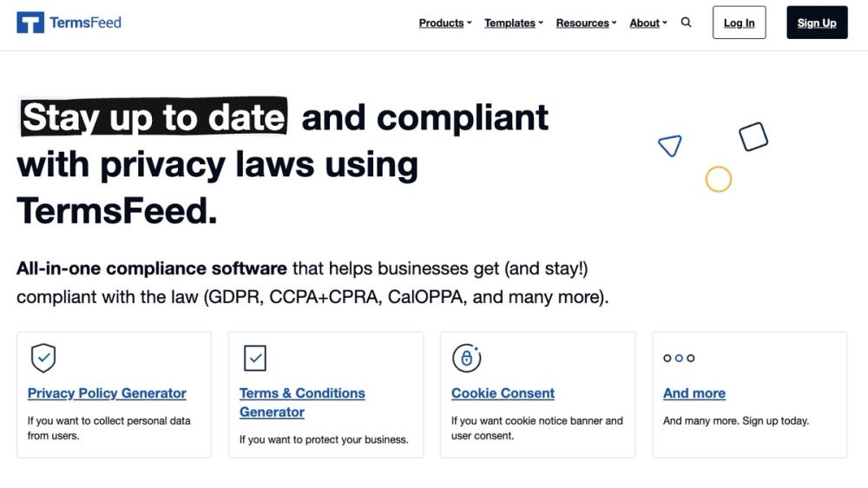This screenshot has height=488, width=868.
Task: Follow the And more link
Action: (x=694, y=392)
